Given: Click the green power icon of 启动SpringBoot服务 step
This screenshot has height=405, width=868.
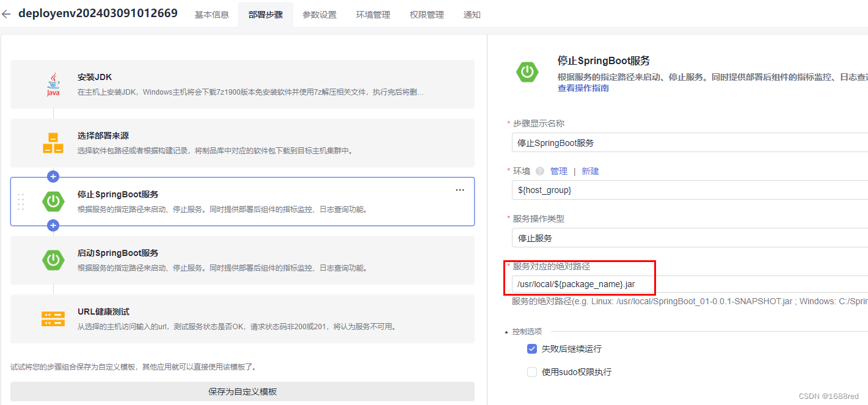Looking at the screenshot, I should pos(53,260).
